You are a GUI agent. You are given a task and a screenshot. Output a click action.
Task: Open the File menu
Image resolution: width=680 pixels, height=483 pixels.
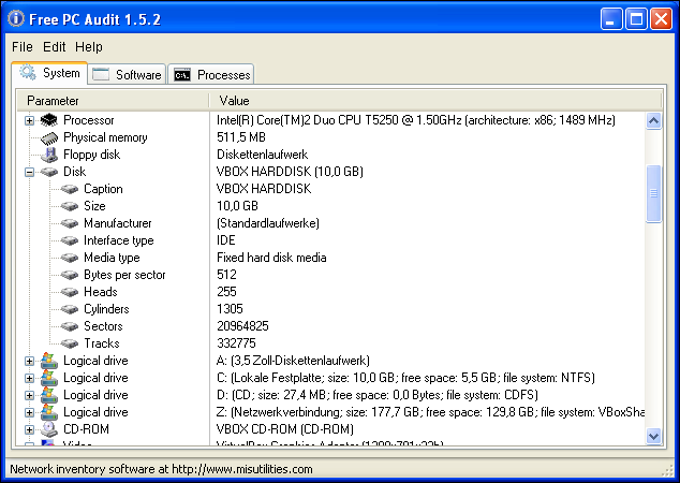click(x=22, y=47)
